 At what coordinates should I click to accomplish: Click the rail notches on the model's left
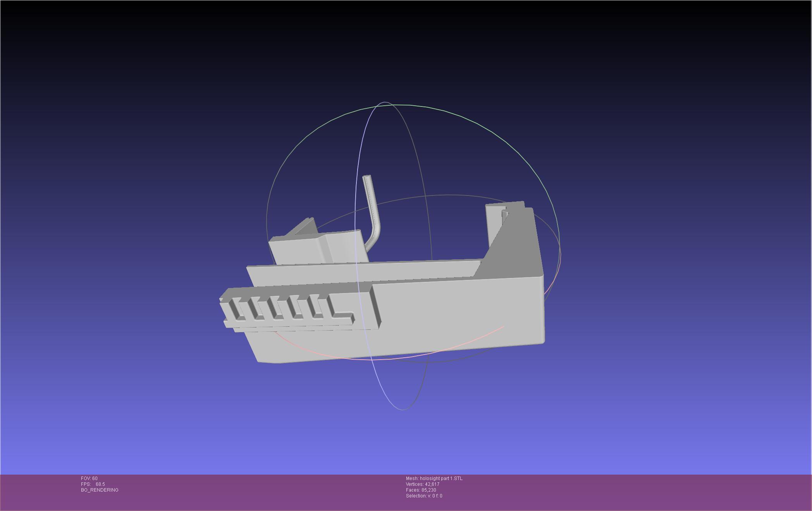pyautogui.click(x=275, y=309)
